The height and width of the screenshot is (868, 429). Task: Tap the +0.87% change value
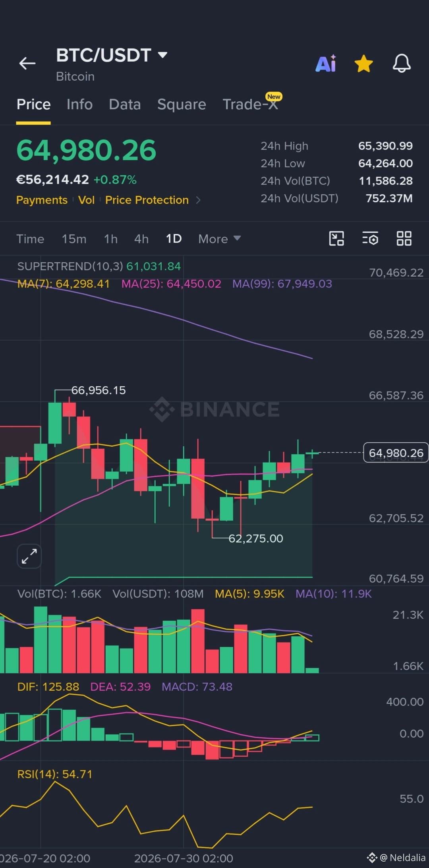(x=115, y=180)
